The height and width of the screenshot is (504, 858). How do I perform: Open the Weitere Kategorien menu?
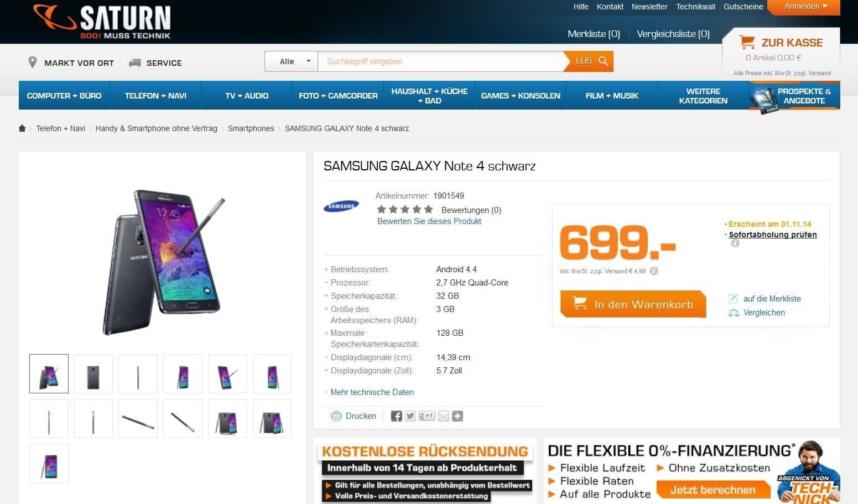pyautogui.click(x=703, y=96)
